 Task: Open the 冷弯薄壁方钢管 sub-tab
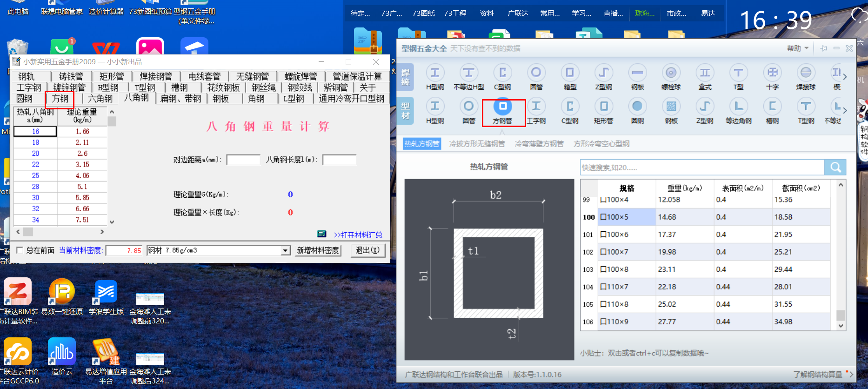click(539, 144)
